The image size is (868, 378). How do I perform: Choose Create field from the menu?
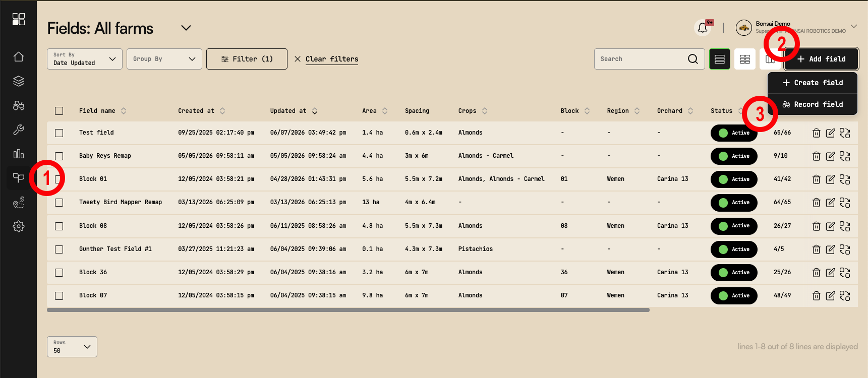pyautogui.click(x=813, y=83)
